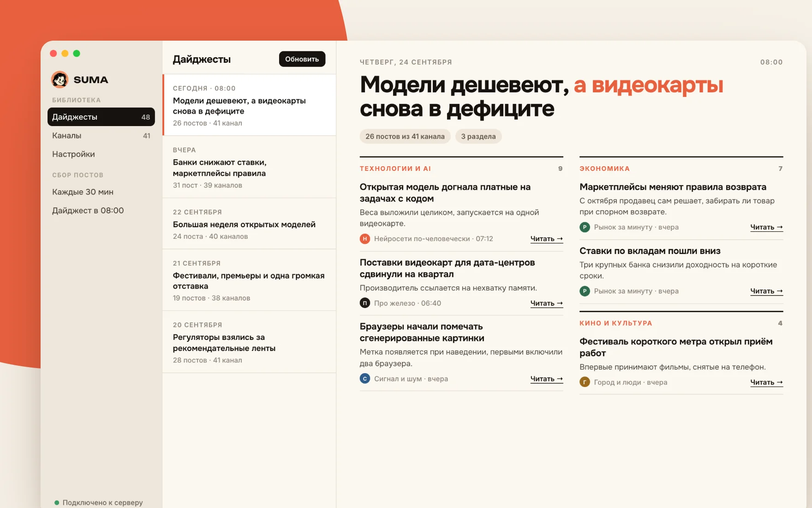Click the 4 posts count in Кино section
Viewport: 812px width, 508px height.
[x=780, y=323]
